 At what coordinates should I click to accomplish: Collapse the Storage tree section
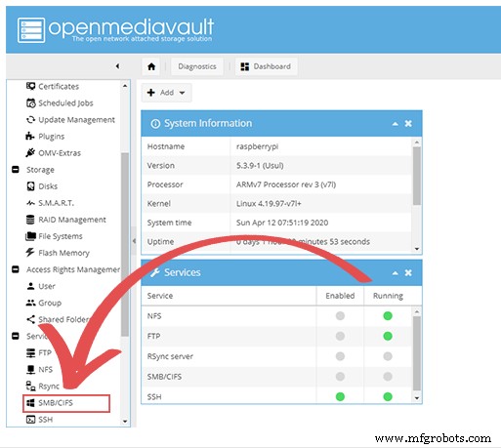(16, 170)
